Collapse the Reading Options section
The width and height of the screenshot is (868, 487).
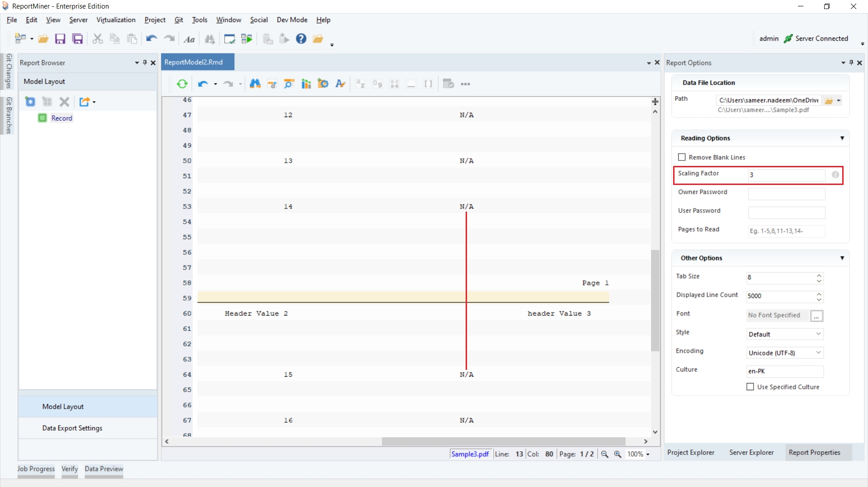tap(842, 138)
